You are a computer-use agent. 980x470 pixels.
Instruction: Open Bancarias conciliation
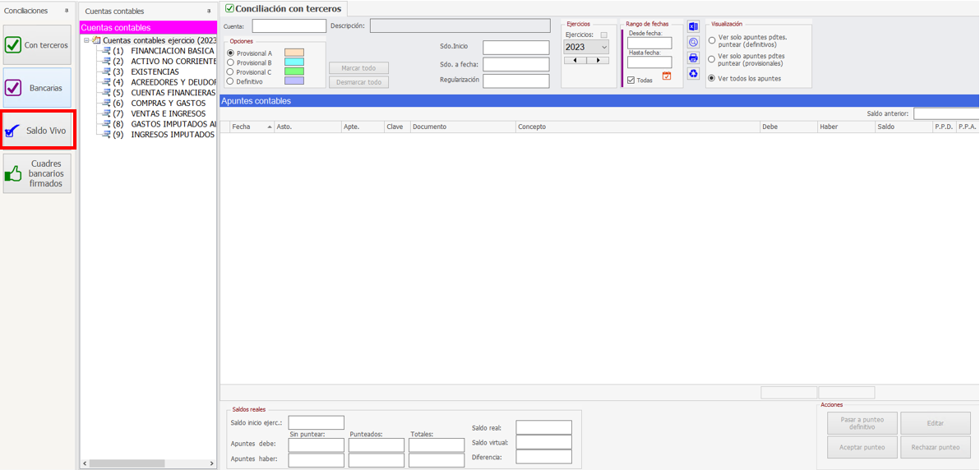coord(37,88)
